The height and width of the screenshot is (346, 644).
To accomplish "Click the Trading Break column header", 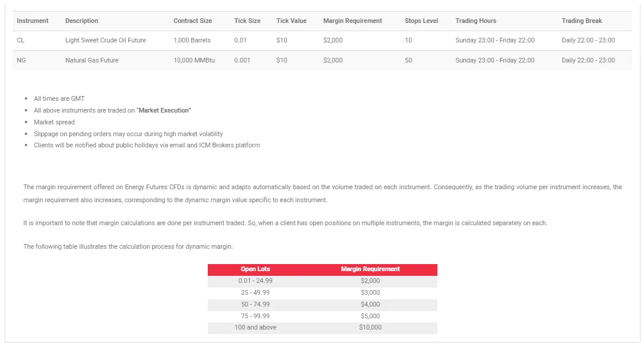I will click(581, 21).
